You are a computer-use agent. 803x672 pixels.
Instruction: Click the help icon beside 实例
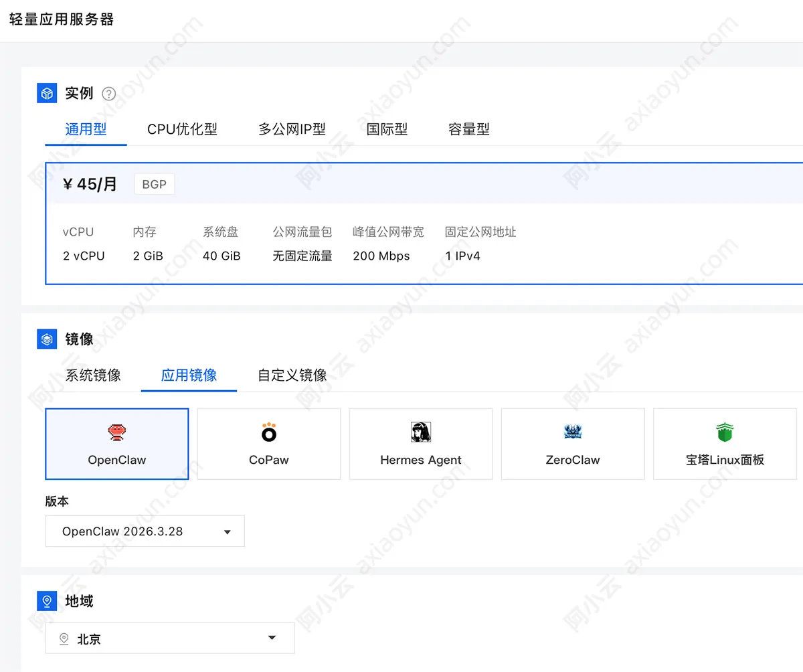click(108, 94)
